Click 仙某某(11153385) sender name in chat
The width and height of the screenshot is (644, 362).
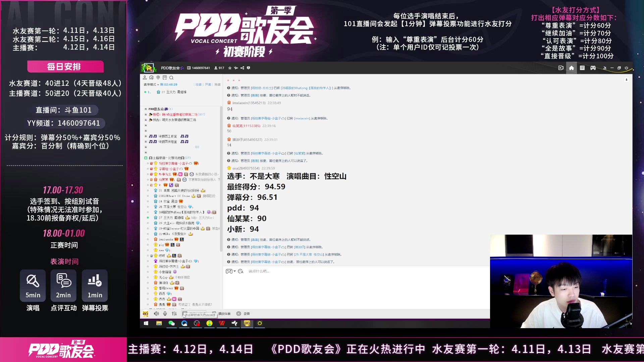pyautogui.click(x=246, y=126)
